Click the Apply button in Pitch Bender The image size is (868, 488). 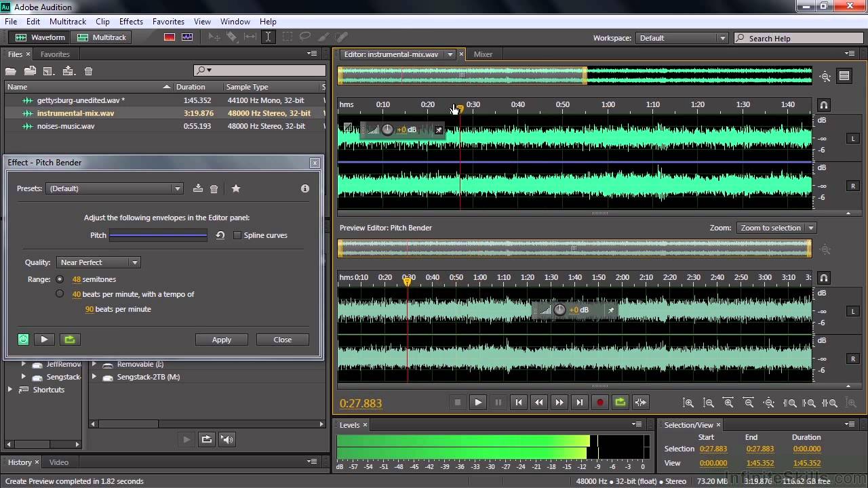(x=222, y=340)
